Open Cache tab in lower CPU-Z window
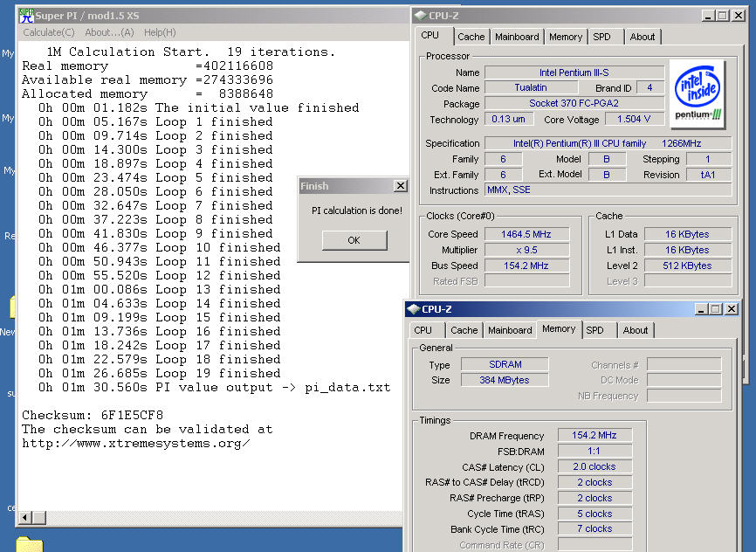 464,330
